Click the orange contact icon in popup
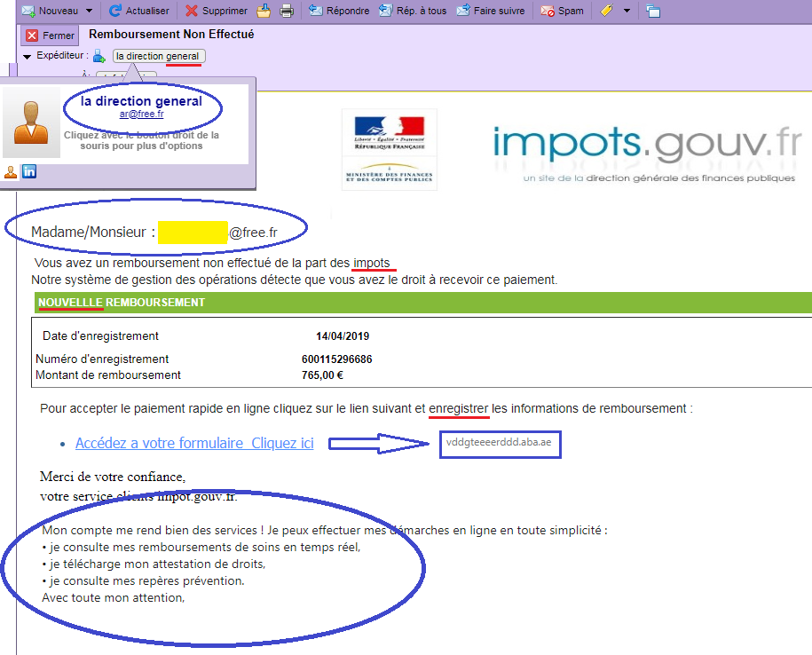Viewport: 812px width, 655px height. click(x=11, y=172)
